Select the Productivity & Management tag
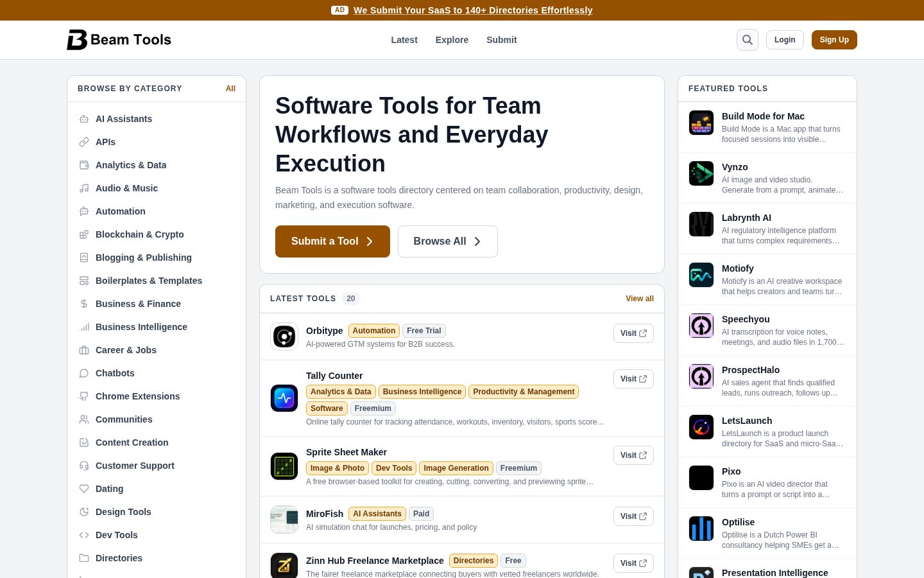The width and height of the screenshot is (924, 578). 524,392
